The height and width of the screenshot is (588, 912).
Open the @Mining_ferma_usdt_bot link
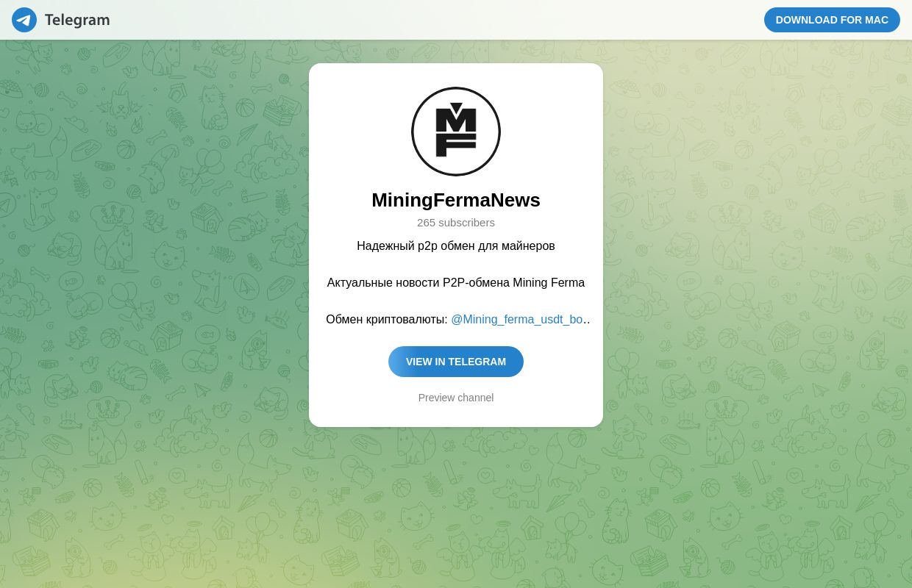517,320
